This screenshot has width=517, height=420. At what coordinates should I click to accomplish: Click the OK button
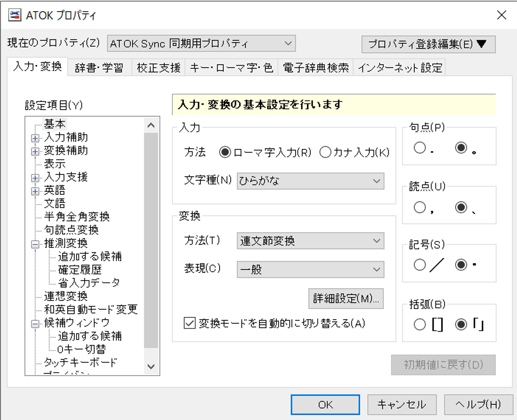[x=325, y=405]
